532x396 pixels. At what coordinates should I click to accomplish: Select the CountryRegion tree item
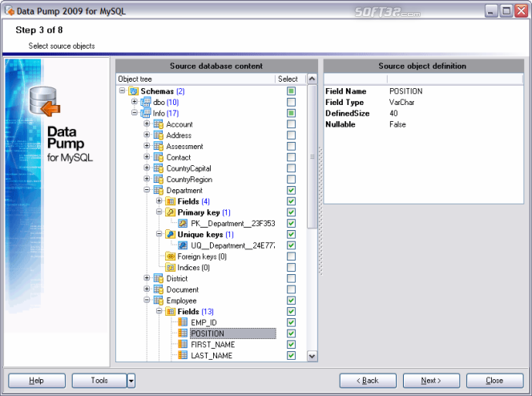(189, 180)
